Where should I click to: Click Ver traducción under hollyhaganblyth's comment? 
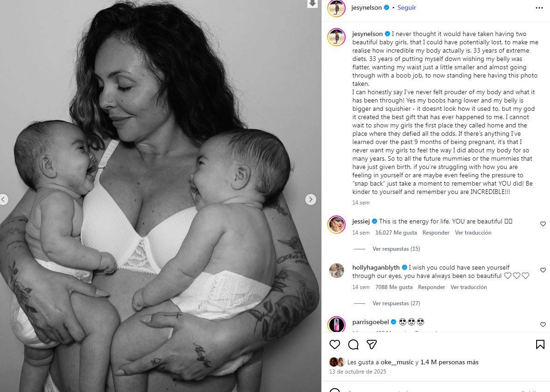[469, 287]
